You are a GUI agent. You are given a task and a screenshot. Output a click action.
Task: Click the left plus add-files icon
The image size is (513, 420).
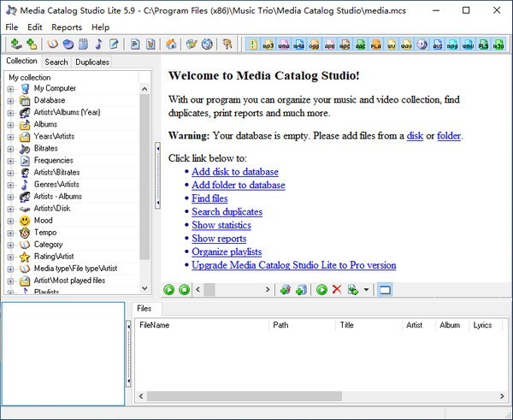coord(286,290)
